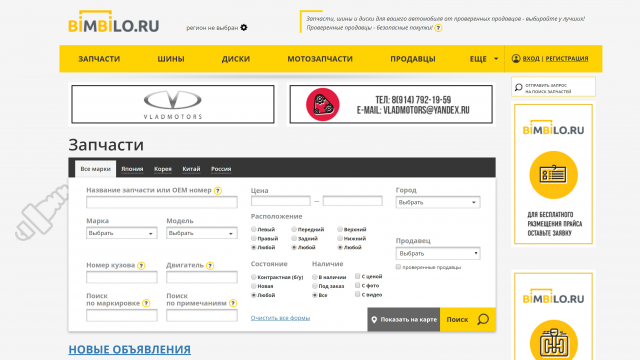Image resolution: width=640 pixels, height=360 pixels.
Task: Switch to Китай tab
Action: [191, 169]
